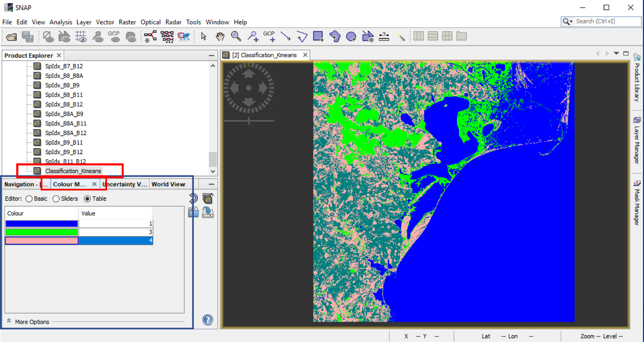
Task: Click the green colour swatch for value 3
Action: click(x=42, y=232)
